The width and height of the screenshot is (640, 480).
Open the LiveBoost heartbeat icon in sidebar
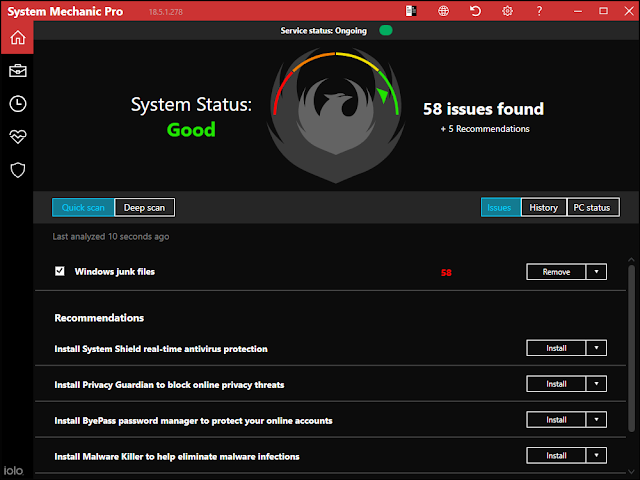tap(18, 137)
